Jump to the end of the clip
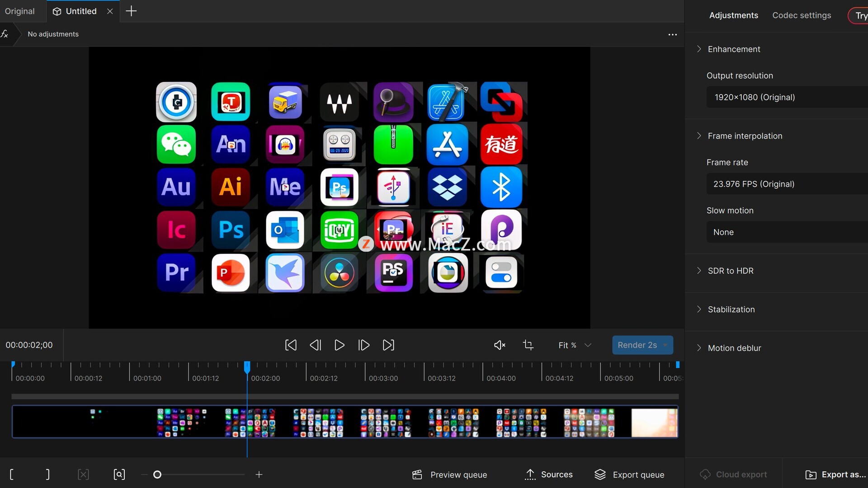The height and width of the screenshot is (488, 868). (x=388, y=345)
